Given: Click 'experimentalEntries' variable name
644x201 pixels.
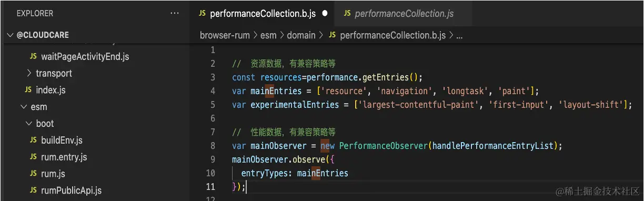Looking at the screenshot, I should click(295, 105).
